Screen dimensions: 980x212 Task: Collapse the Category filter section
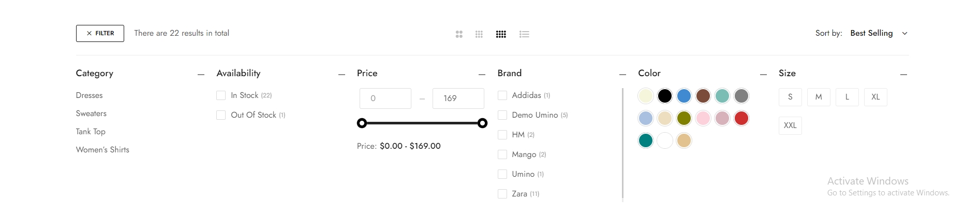(201, 75)
